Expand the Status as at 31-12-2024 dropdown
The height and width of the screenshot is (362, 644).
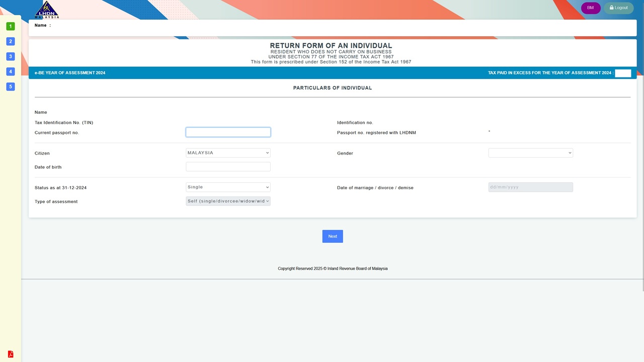coord(228,187)
